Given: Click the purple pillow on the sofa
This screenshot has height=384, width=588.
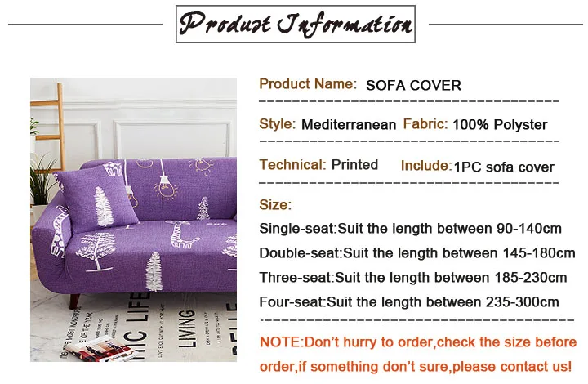Looking at the screenshot, I should pyautogui.click(x=97, y=197).
